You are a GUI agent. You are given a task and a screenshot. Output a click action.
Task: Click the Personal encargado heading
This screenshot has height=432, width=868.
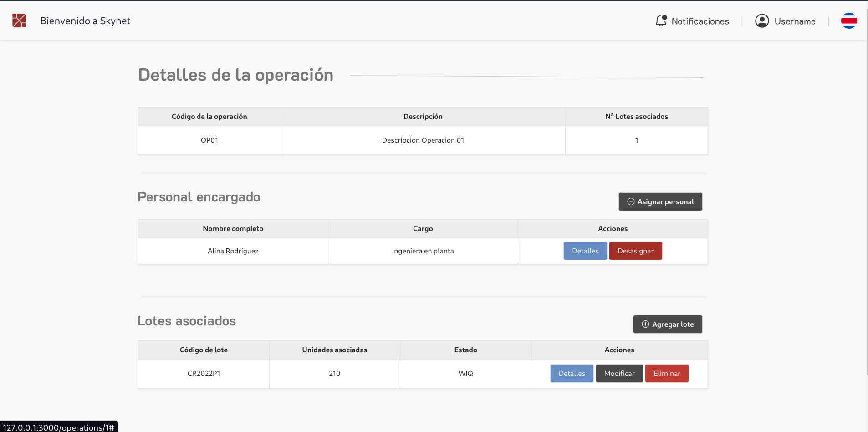pyautogui.click(x=199, y=197)
